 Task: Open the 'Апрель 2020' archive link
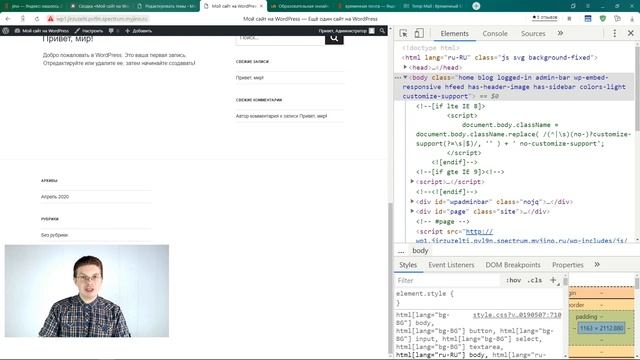(x=55, y=197)
